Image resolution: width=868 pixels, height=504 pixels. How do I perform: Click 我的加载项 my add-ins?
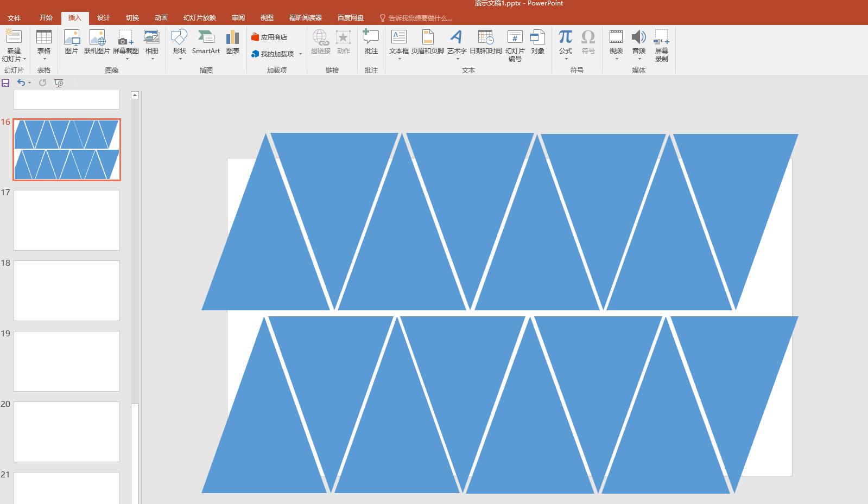click(273, 54)
